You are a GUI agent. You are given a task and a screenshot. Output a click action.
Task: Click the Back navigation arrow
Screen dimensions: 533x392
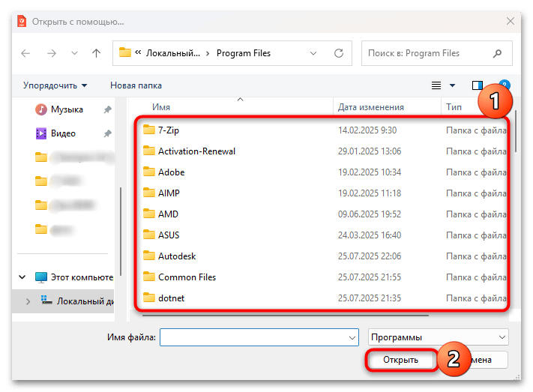[x=25, y=53]
